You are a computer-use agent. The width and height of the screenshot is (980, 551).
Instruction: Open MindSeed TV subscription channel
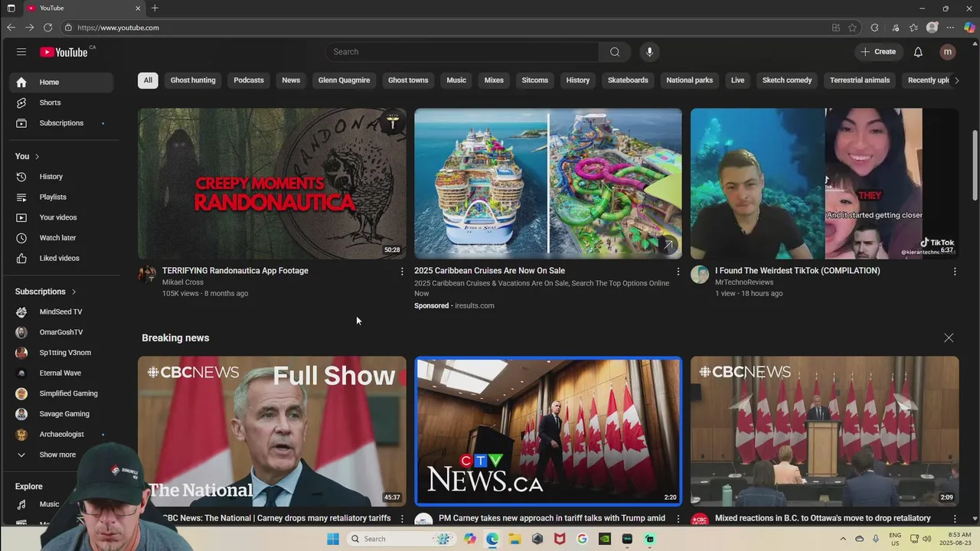click(61, 312)
